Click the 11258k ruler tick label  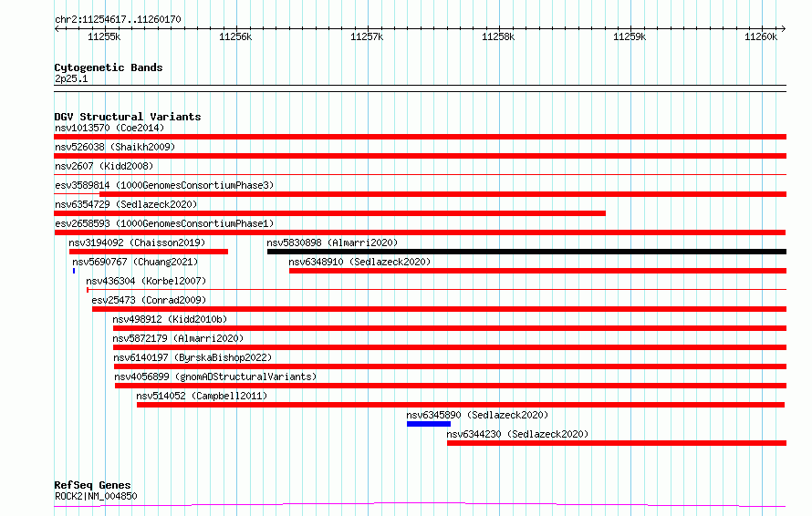[498, 36]
